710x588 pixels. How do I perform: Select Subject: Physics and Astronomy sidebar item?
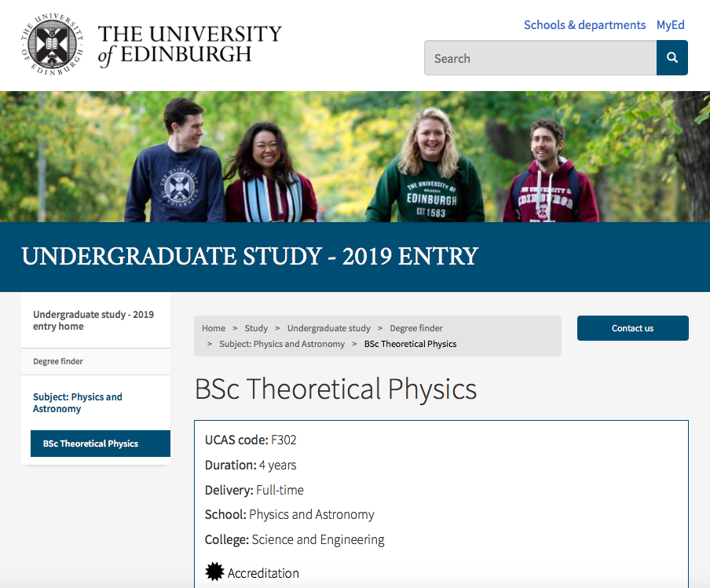click(x=78, y=403)
